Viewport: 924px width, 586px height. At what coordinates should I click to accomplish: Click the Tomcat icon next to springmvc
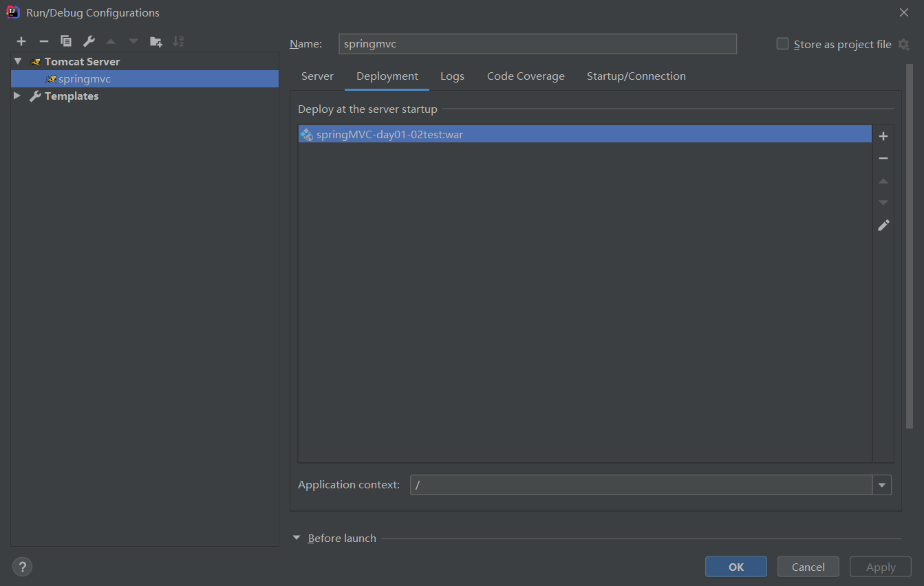(x=50, y=79)
